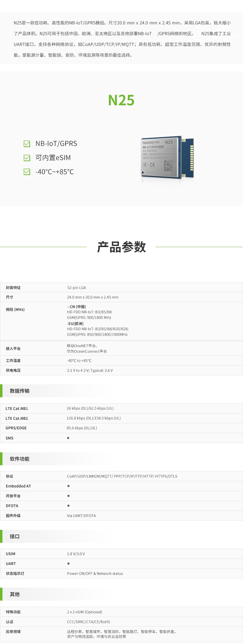Viewport: 243px width, 644px height.
Task: Click the supported dot in the UART row
Action: (x=68, y=564)
